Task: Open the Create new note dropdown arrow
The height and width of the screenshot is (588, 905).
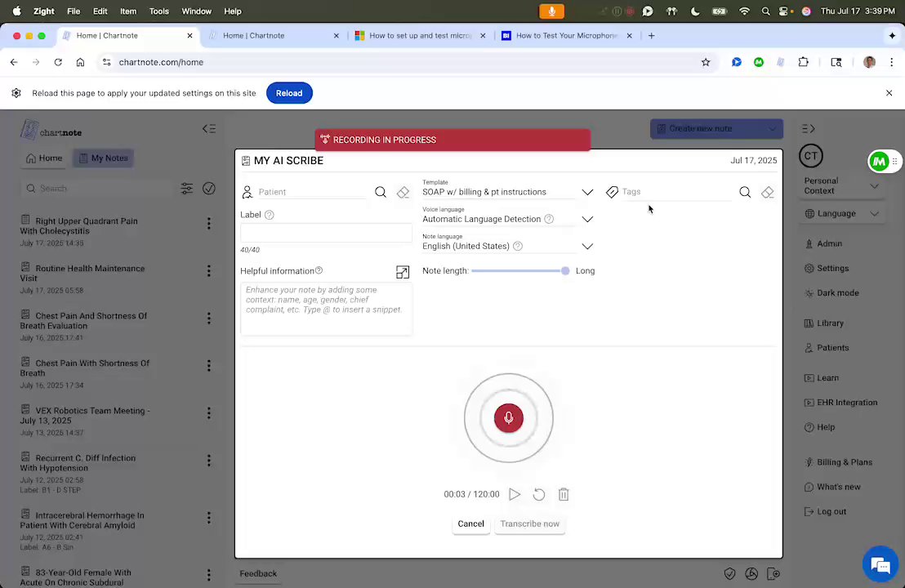Action: point(772,129)
